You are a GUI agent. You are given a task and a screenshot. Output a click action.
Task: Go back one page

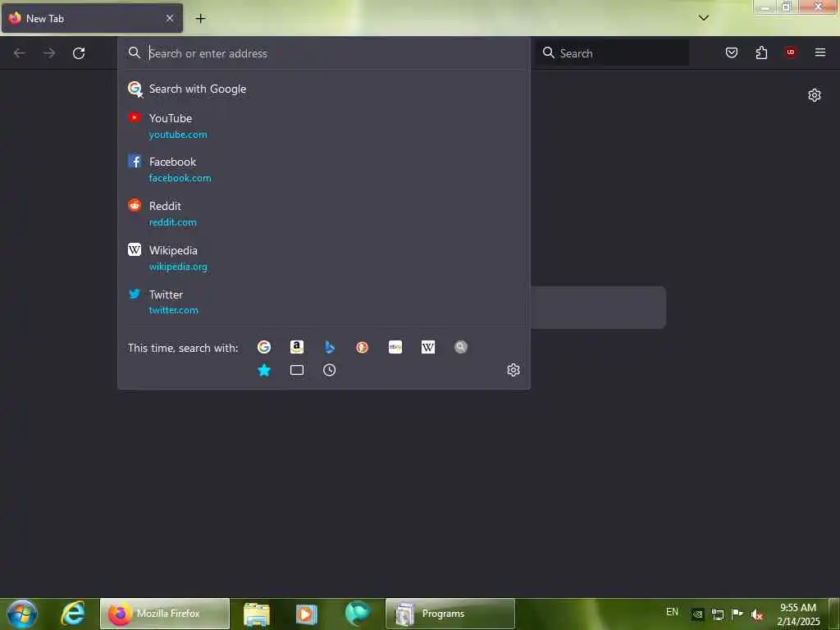point(20,53)
